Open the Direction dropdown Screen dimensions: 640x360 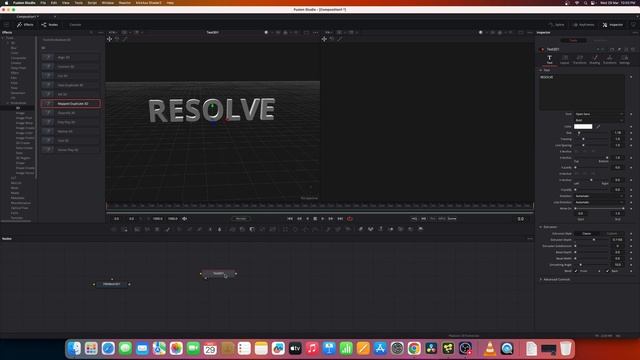click(599, 196)
